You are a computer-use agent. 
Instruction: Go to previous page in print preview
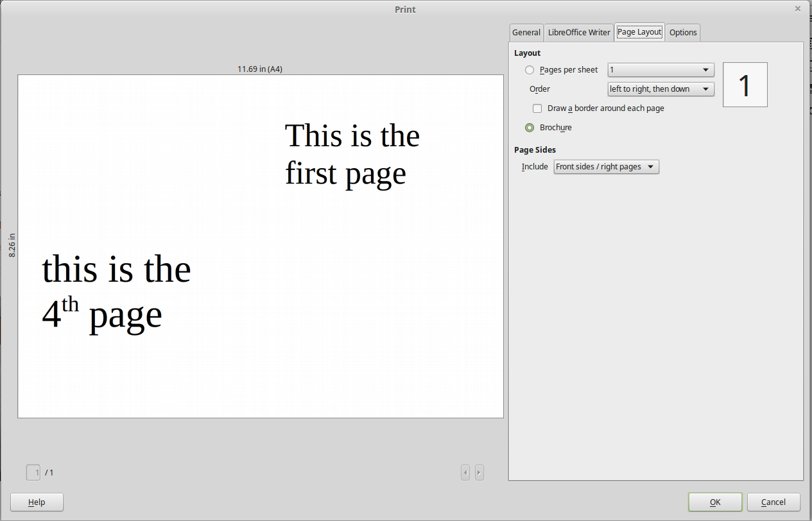465,472
